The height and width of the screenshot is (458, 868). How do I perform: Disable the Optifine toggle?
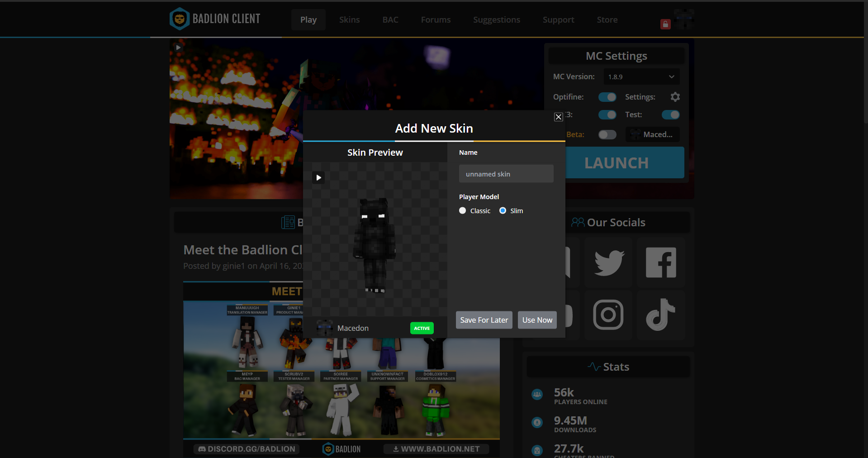tap(607, 97)
